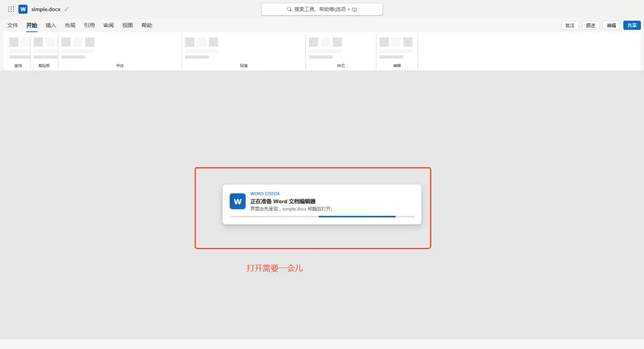Viewport: 644px width, 349px height.
Task: Click the Word icon in loading dialog
Action: (237, 201)
